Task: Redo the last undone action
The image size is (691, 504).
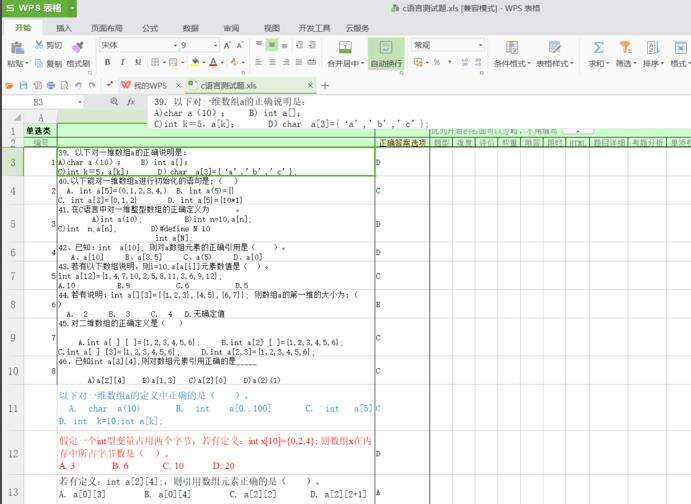Action: pos(92,85)
